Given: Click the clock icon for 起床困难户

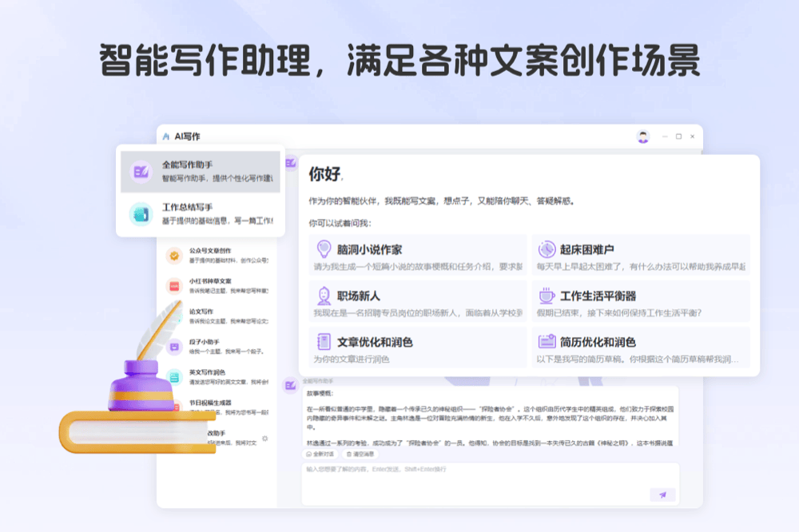Looking at the screenshot, I should 547,249.
